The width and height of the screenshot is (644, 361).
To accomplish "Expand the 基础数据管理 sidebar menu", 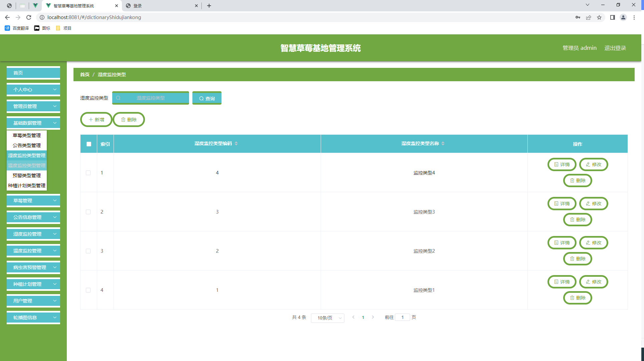I will 34,123.
